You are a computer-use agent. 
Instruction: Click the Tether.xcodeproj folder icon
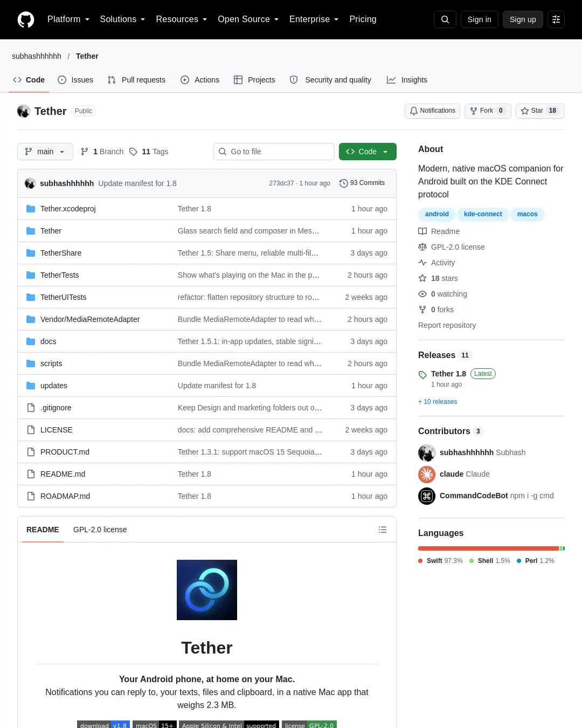31,209
